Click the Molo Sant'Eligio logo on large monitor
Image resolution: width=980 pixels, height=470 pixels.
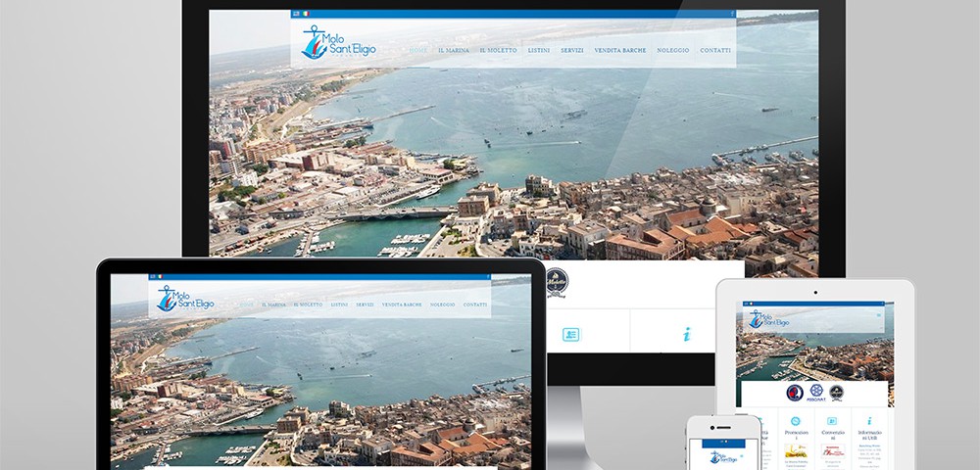[338, 42]
